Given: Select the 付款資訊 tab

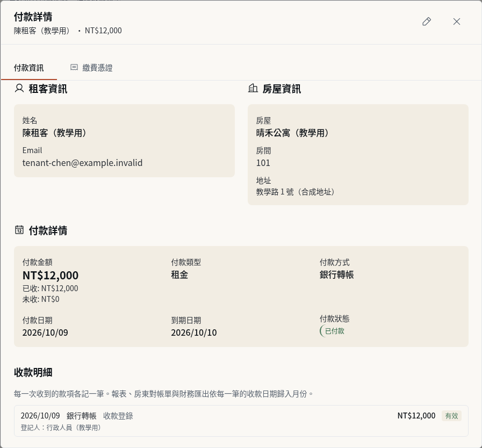Looking at the screenshot, I should click(29, 68).
